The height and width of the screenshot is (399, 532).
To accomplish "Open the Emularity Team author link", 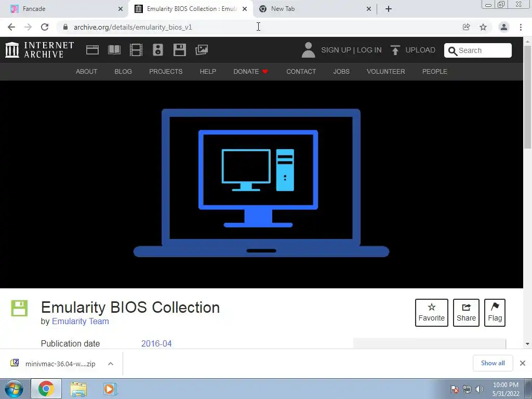I will tap(81, 321).
